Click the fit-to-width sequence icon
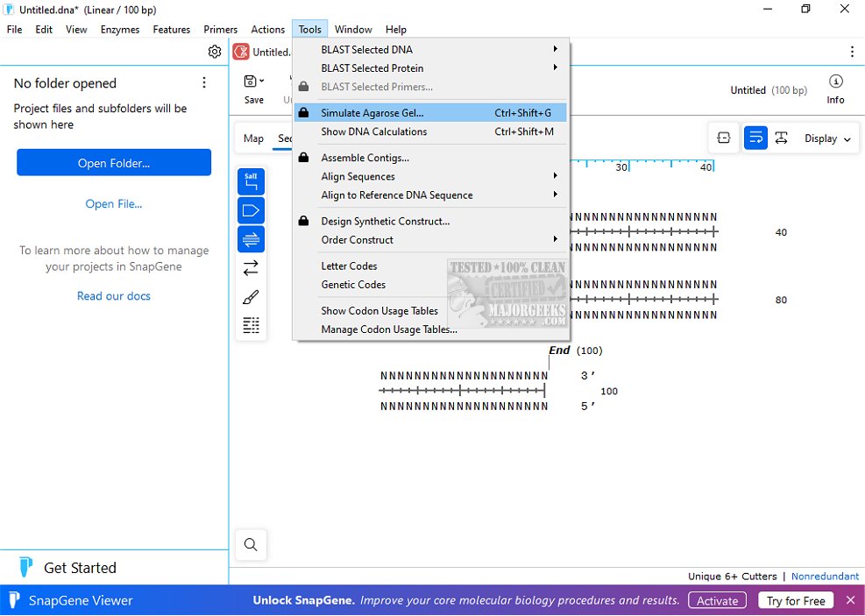This screenshot has width=865, height=616. tap(724, 138)
